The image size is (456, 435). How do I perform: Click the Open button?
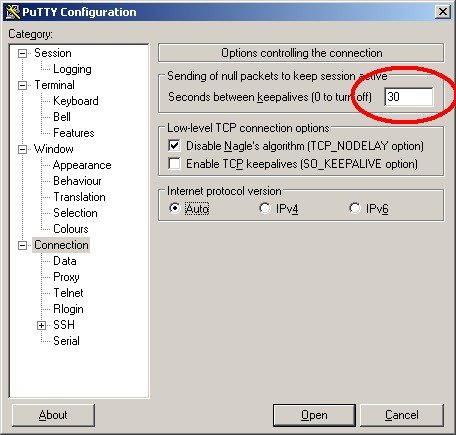pos(314,415)
